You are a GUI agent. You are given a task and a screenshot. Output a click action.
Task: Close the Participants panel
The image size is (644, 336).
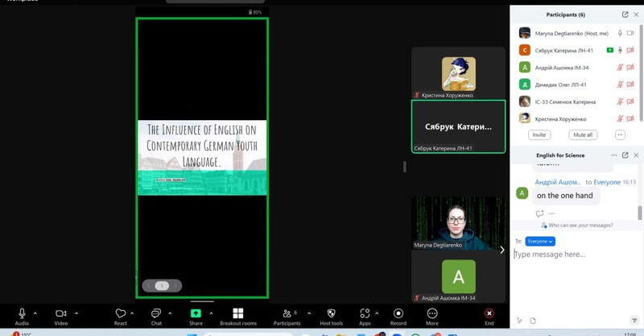[x=636, y=15]
